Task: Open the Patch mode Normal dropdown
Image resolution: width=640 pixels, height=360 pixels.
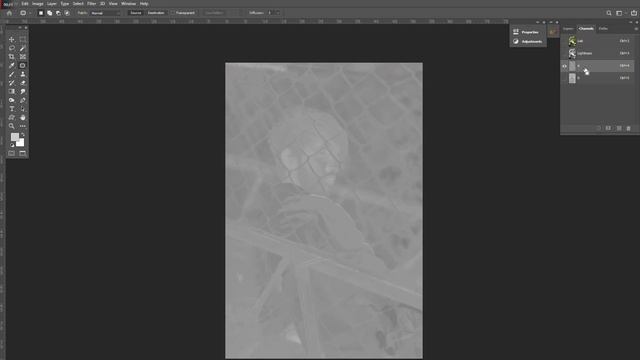Action: [106, 13]
